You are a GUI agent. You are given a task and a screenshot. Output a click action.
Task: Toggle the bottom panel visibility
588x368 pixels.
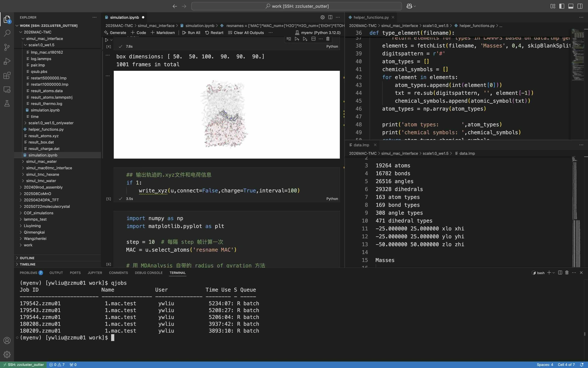(571, 6)
